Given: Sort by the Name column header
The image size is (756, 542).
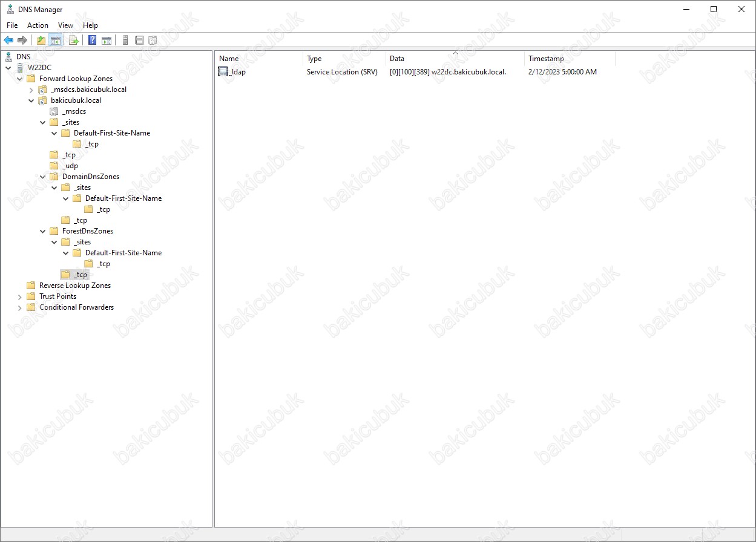Looking at the screenshot, I should 259,59.
